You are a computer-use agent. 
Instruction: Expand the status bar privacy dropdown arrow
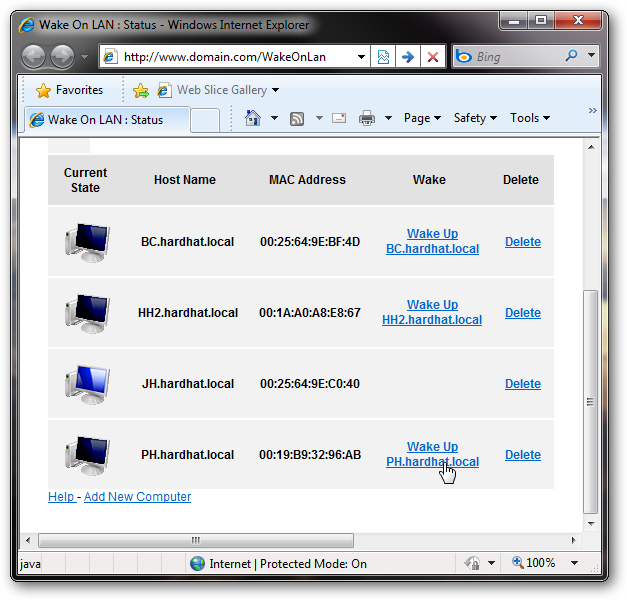pos(491,563)
